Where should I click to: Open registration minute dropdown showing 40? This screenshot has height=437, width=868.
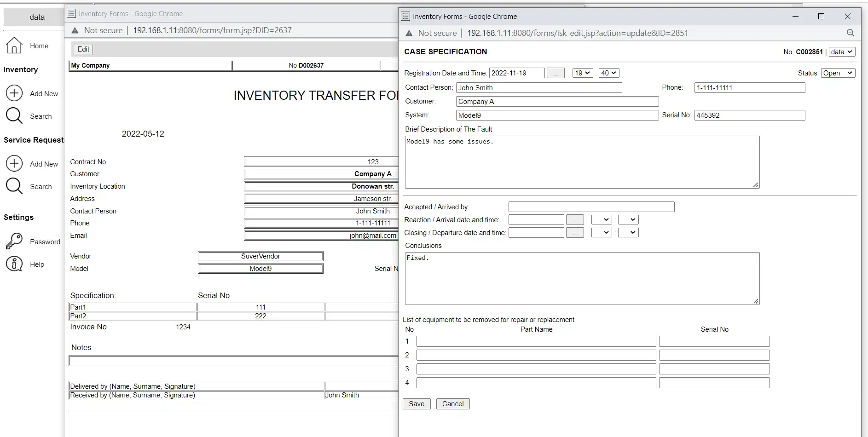click(x=609, y=73)
